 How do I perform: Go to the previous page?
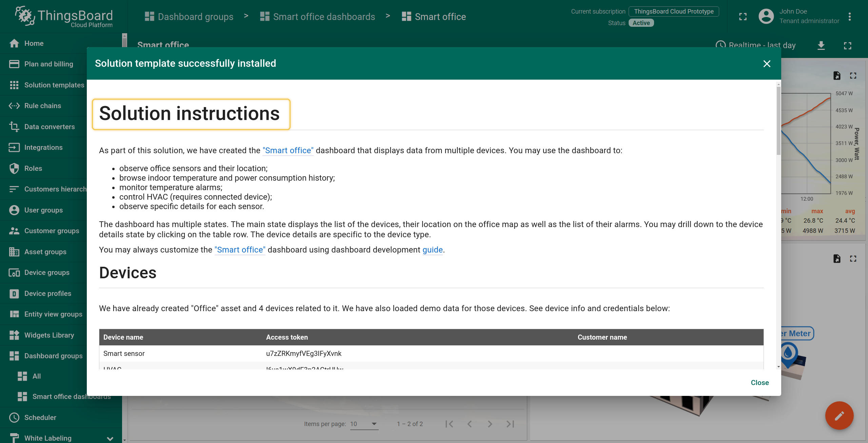point(470,424)
